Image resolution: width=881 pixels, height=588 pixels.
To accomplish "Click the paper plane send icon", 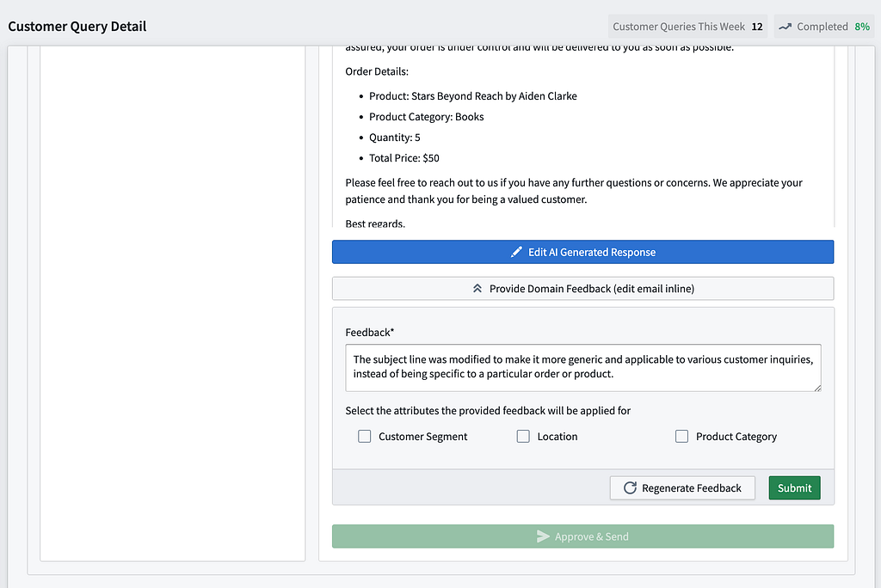I will tap(543, 536).
